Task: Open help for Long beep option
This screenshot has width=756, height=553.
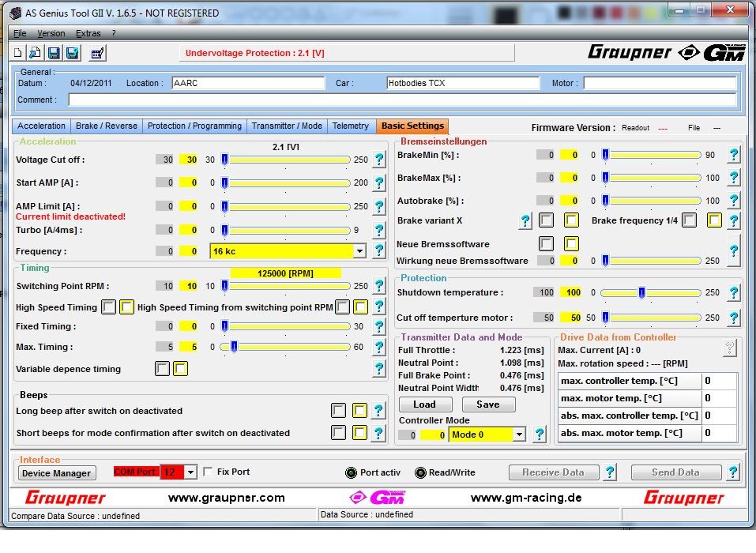Action: 379,410
